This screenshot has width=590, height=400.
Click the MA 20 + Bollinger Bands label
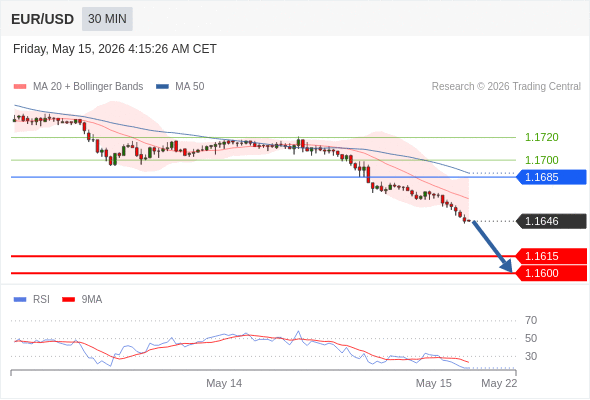(x=88, y=87)
